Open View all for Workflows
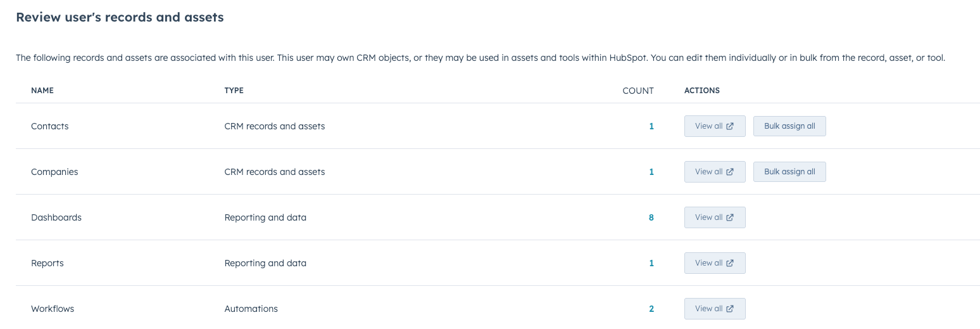This screenshot has width=980, height=329. click(715, 309)
